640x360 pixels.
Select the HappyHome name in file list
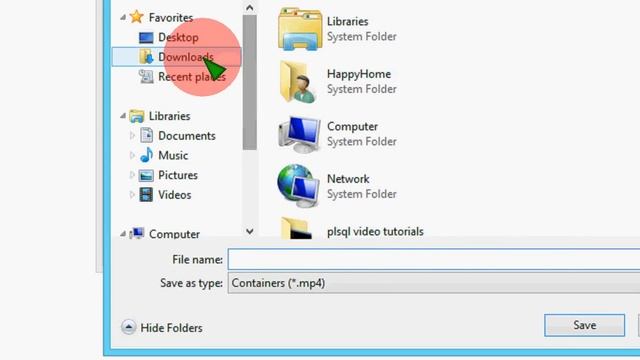[x=359, y=74]
